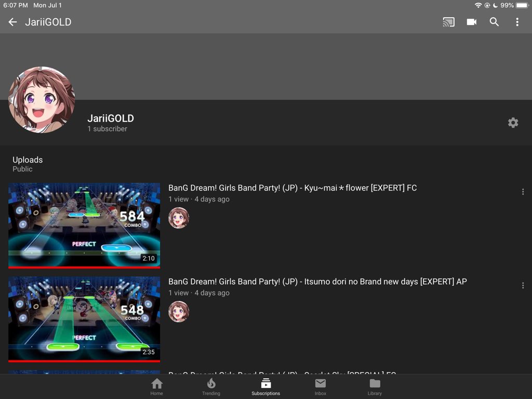This screenshot has width=532, height=399.
Task: Open the Cast to device icon
Action: [x=448, y=22]
